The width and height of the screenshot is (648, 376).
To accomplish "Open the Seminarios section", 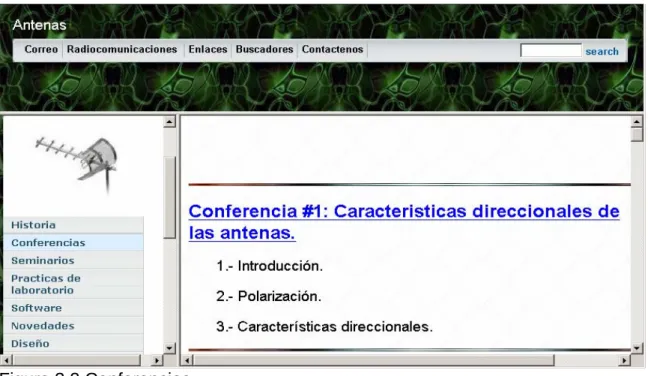I will point(74,260).
